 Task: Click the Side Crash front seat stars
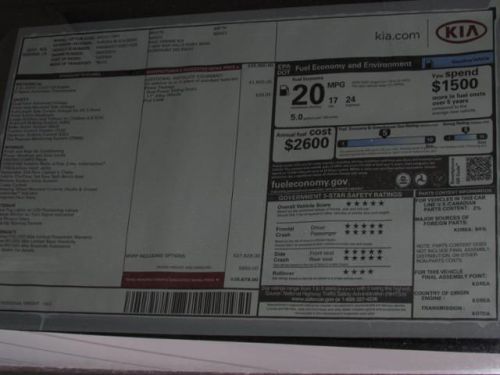point(363,252)
